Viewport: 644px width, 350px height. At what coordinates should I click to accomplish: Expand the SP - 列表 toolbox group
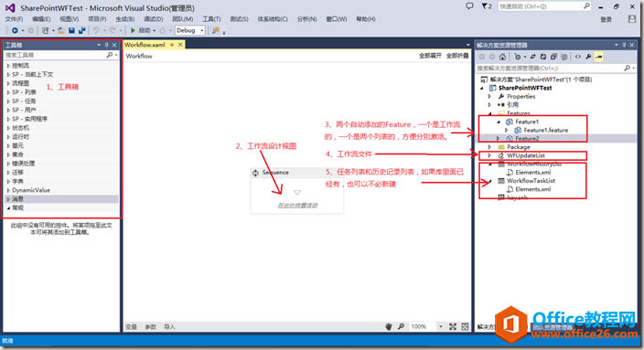tap(8, 92)
